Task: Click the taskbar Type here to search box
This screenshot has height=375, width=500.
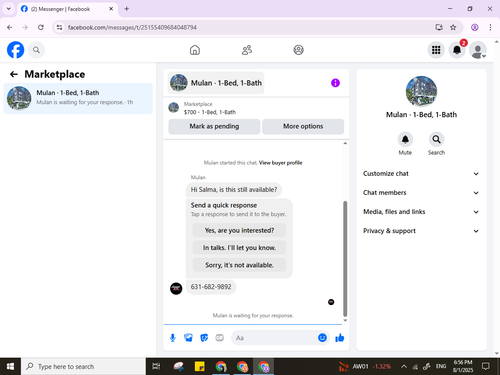Action: [x=83, y=367]
